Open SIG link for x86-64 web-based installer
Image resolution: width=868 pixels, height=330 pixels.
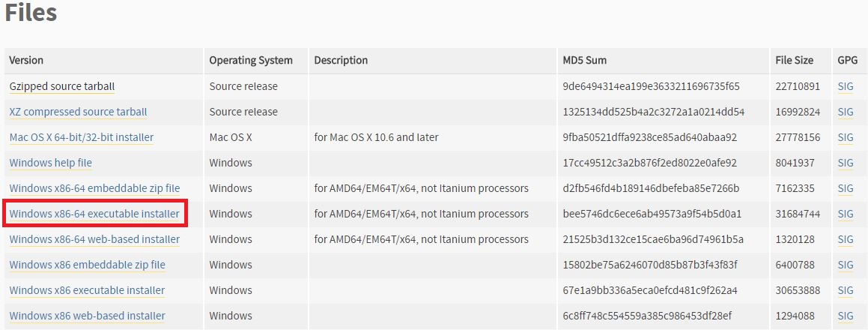pyautogui.click(x=846, y=239)
